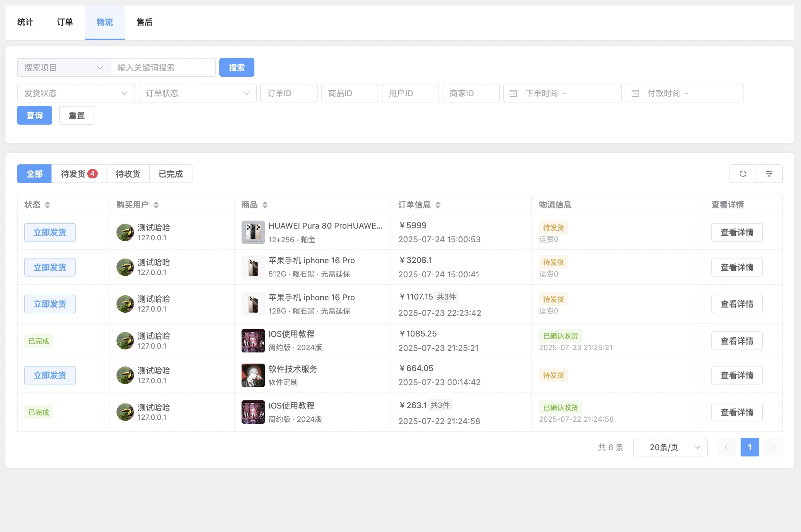
Task: Sort the 订单信息 column
Action: [x=438, y=205]
